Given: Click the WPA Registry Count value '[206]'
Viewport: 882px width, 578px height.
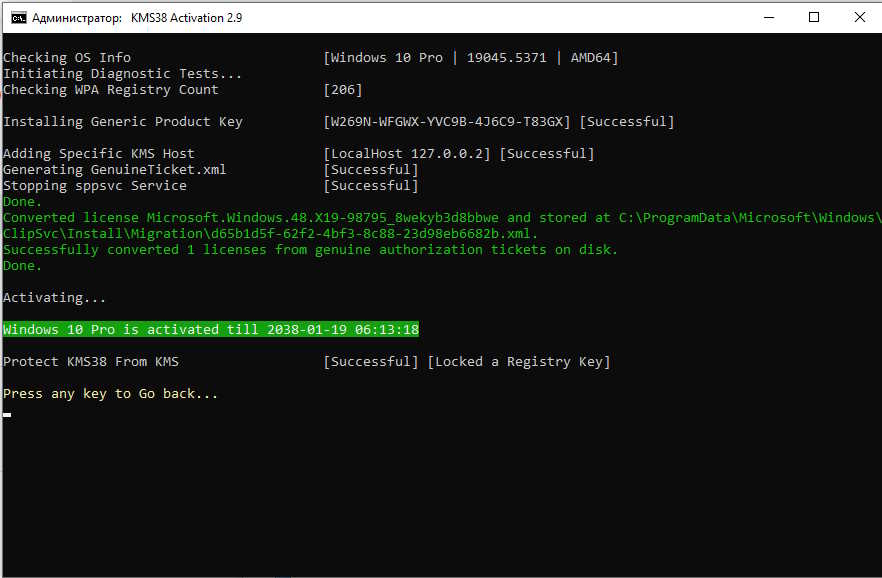Looking at the screenshot, I should pos(343,90).
